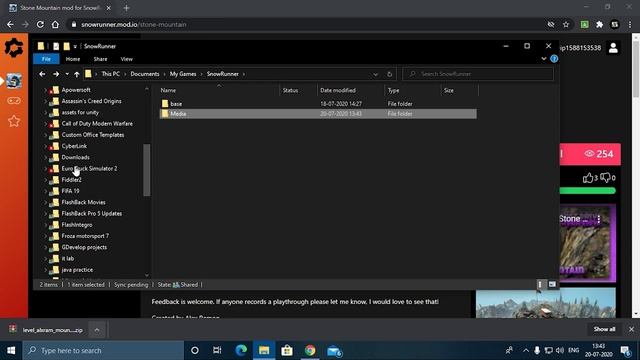Reload the snowrunner.mod.io page
The height and width of the screenshot is (360, 640).
pos(40,24)
